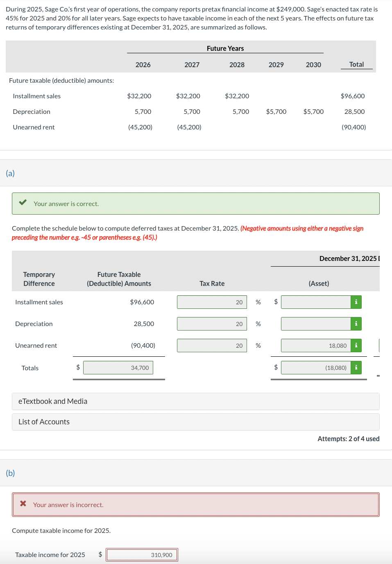Click the 2026 column header
The image size is (392, 564).
(143, 65)
